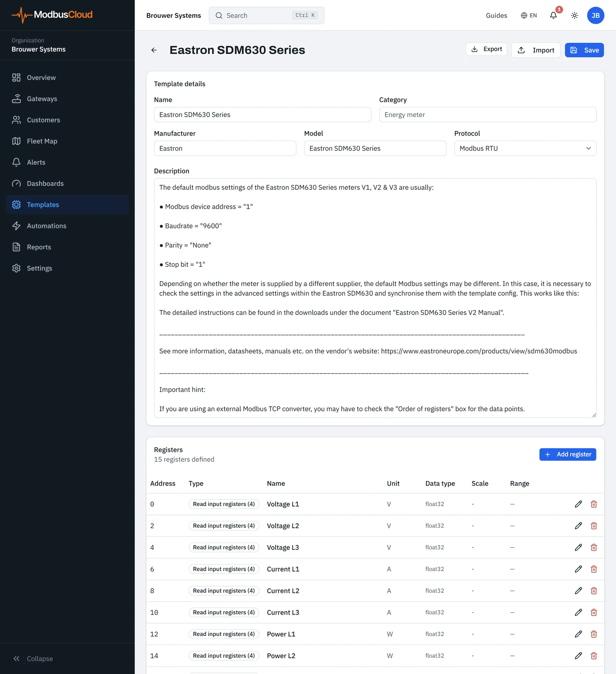Go back using the arrow beside the title
The width and height of the screenshot is (616, 674).
(154, 50)
